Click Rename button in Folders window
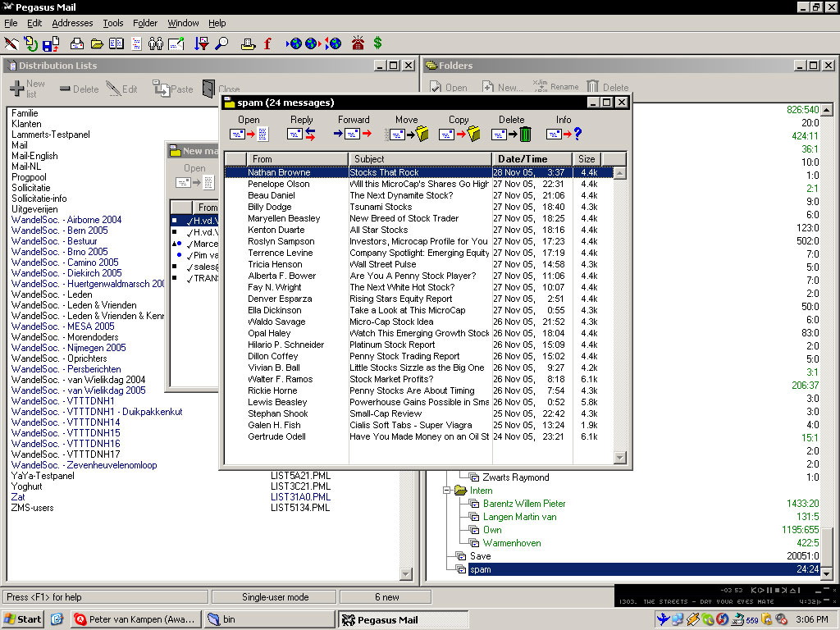This screenshot has height=630, width=840. pyautogui.click(x=556, y=87)
